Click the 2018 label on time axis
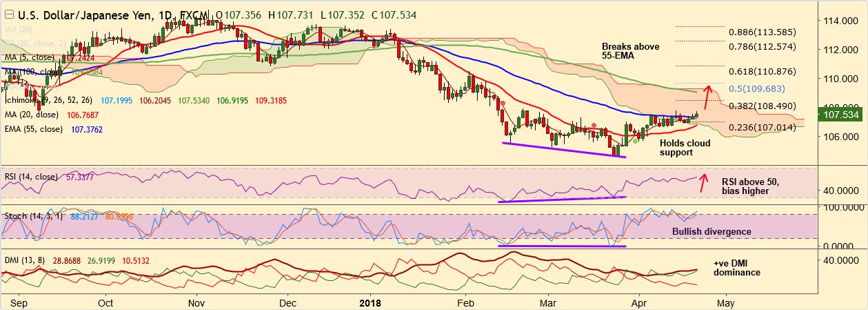The width and height of the screenshot is (868, 310). coord(371,302)
